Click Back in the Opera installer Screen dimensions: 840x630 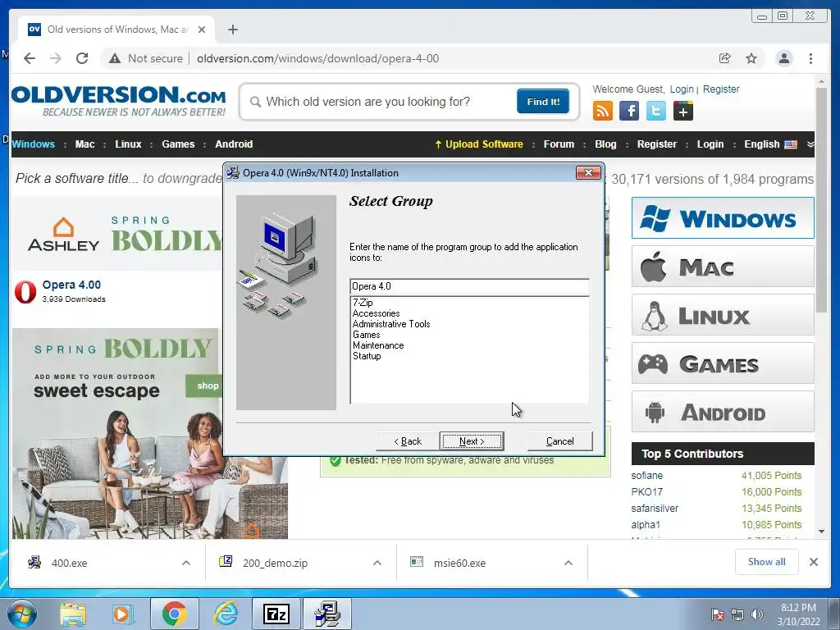pyautogui.click(x=407, y=441)
